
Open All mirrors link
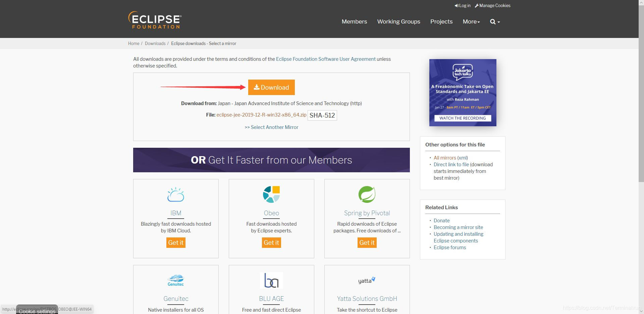pyautogui.click(x=445, y=158)
